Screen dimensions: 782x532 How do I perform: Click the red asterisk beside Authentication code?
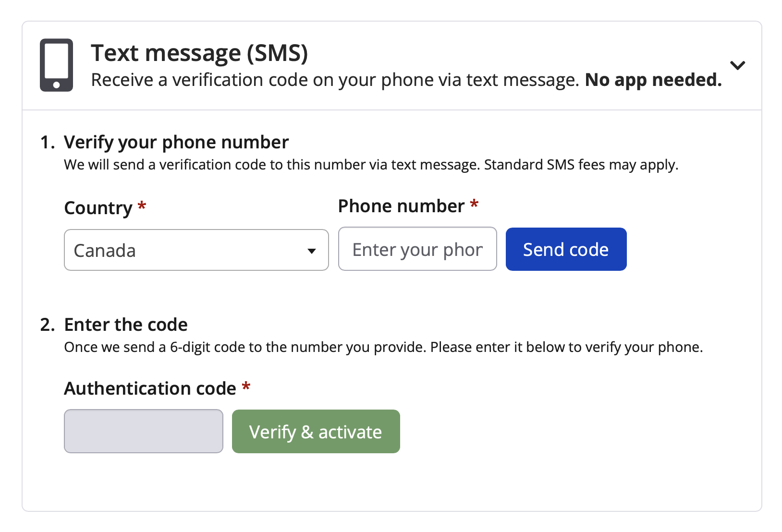(246, 386)
